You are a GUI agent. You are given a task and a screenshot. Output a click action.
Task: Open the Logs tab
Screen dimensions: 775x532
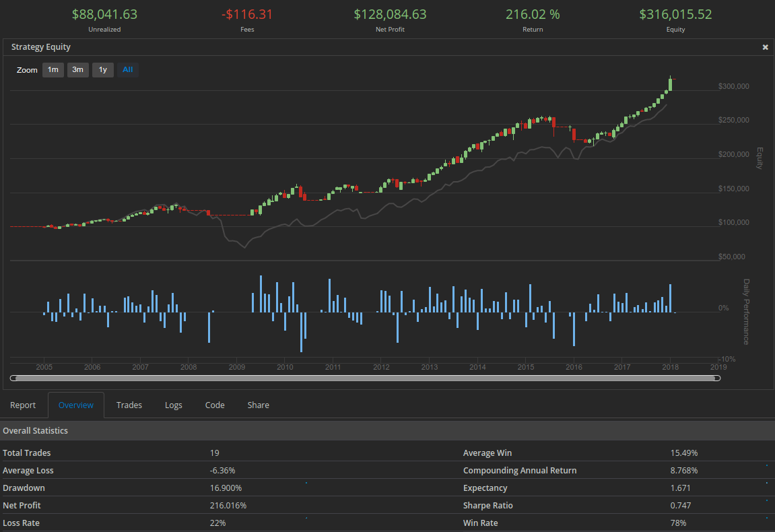174,405
